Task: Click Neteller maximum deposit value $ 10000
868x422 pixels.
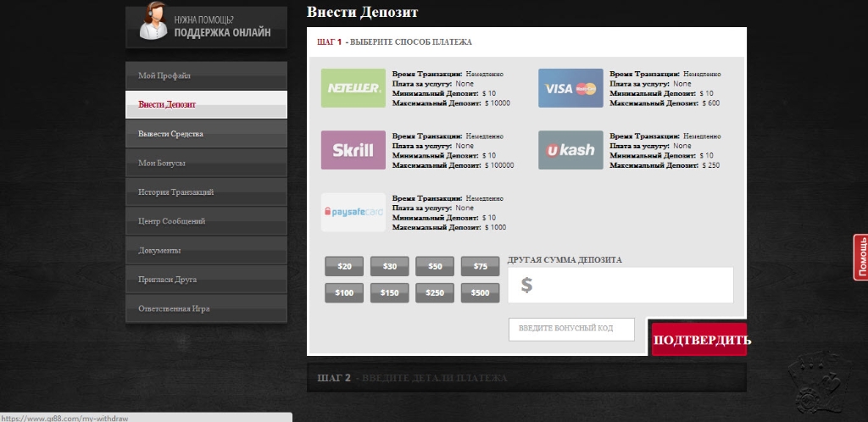Action: pyautogui.click(x=497, y=103)
